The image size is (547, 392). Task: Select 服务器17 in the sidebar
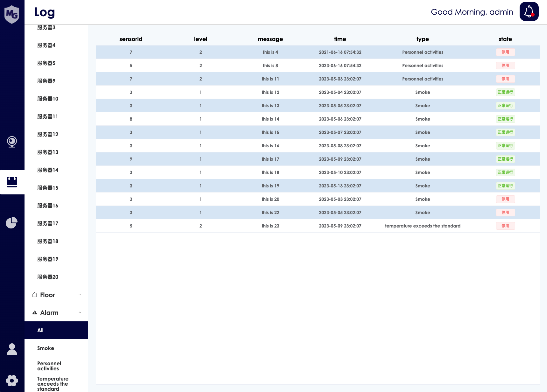pyautogui.click(x=48, y=223)
